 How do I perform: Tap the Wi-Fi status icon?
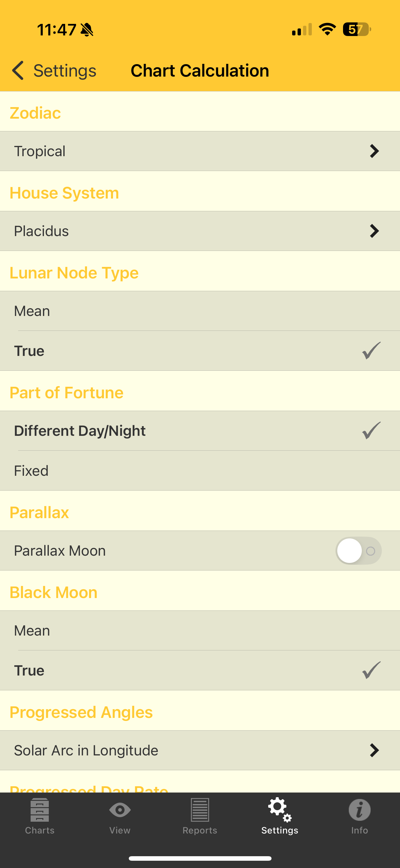click(327, 29)
